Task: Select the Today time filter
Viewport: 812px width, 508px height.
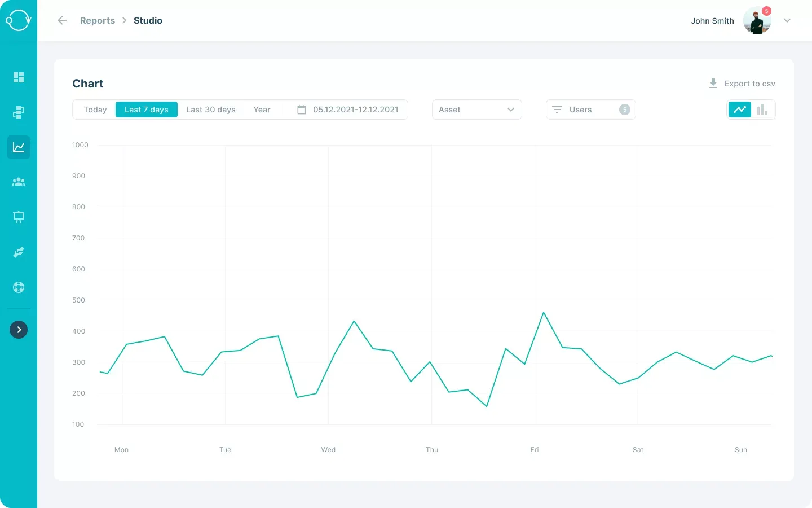Action: 95,110
